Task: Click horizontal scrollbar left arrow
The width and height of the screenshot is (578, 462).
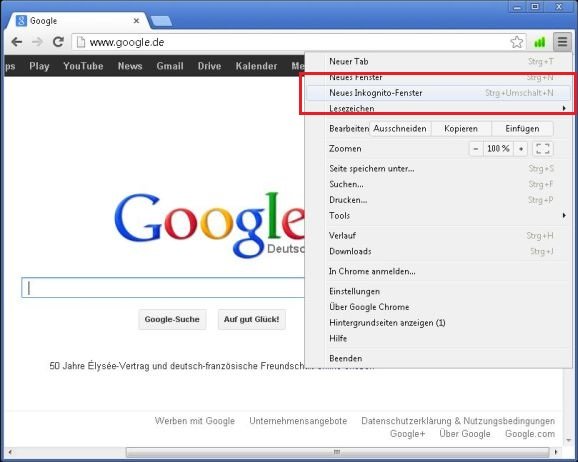Action: [10, 452]
